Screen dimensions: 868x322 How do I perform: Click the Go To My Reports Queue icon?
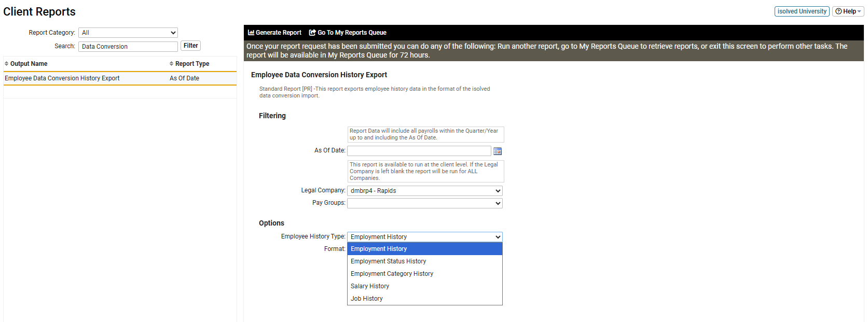click(312, 33)
